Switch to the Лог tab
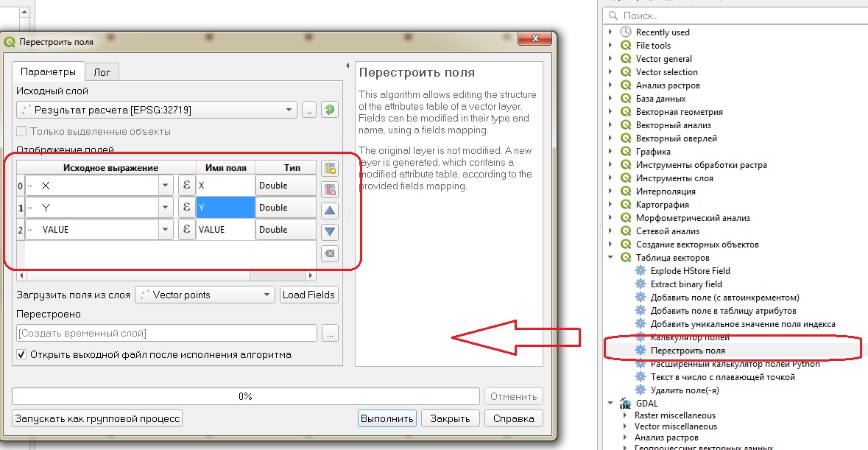The image size is (868, 450). (102, 72)
